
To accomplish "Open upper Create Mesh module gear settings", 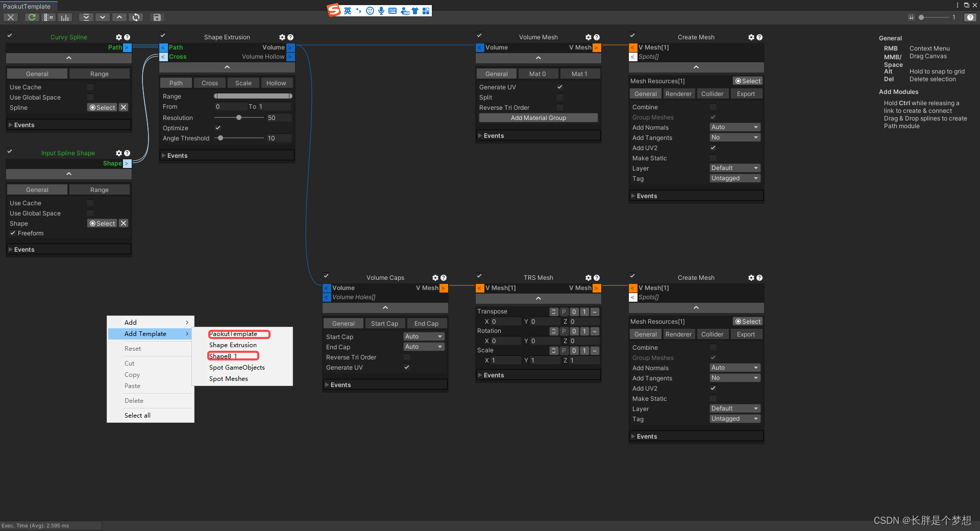I will (x=751, y=37).
